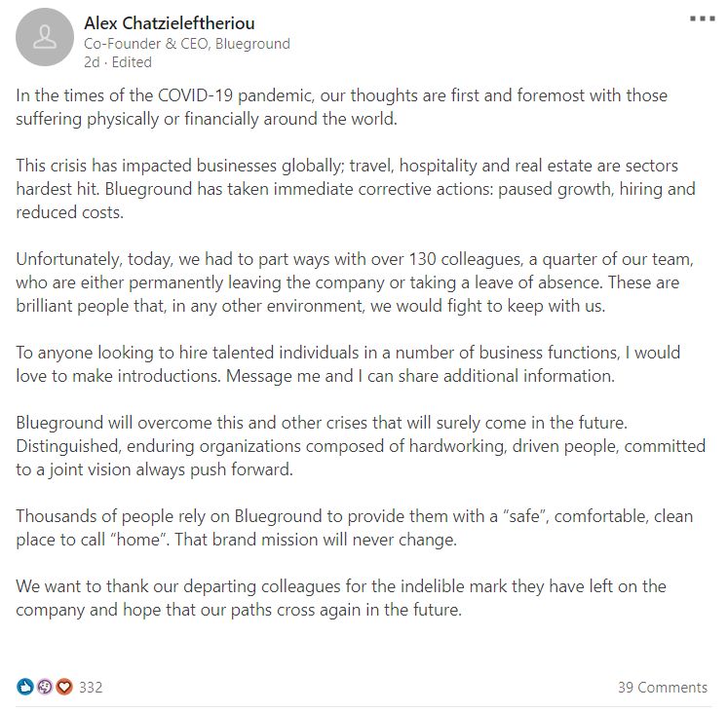Open the three-dot post options menu
Screen dimensions: 728x712
[702, 19]
